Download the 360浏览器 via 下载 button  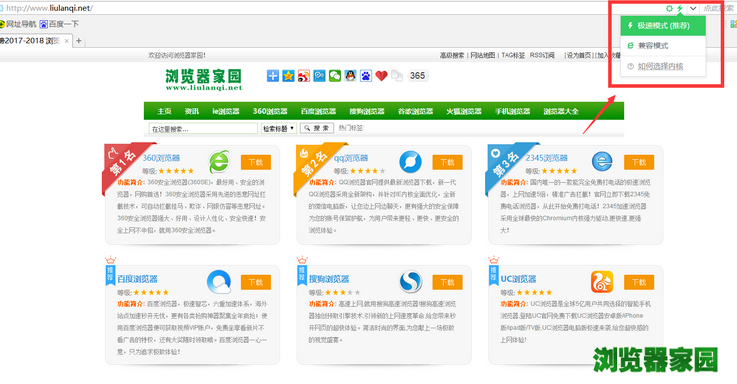[x=256, y=162]
